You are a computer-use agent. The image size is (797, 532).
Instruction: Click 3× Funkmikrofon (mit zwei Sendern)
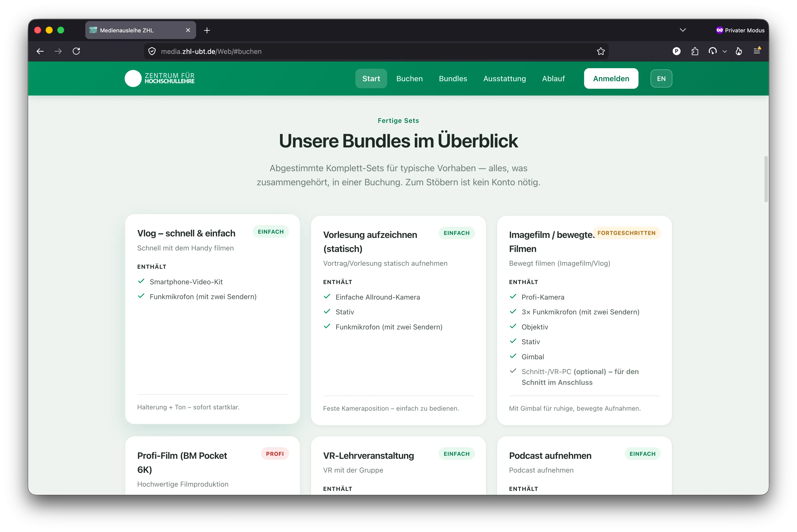click(580, 312)
